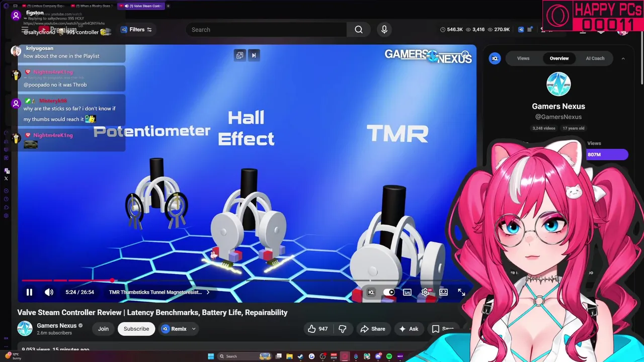
Task: Open the Windows Start menu
Action: point(211,356)
